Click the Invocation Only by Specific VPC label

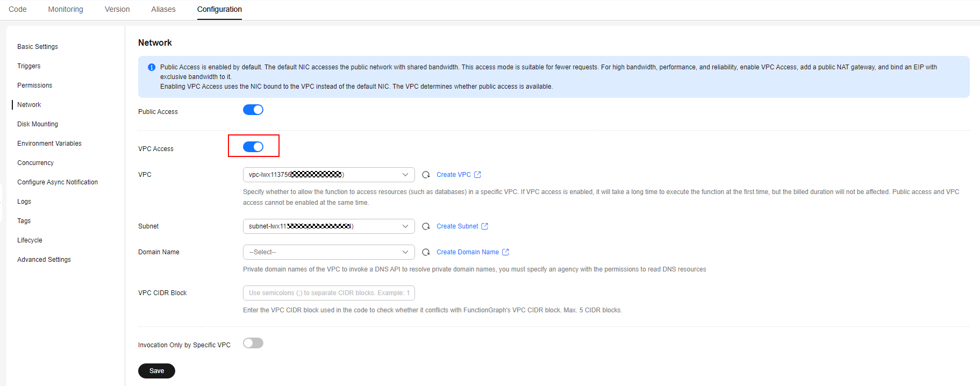click(184, 345)
